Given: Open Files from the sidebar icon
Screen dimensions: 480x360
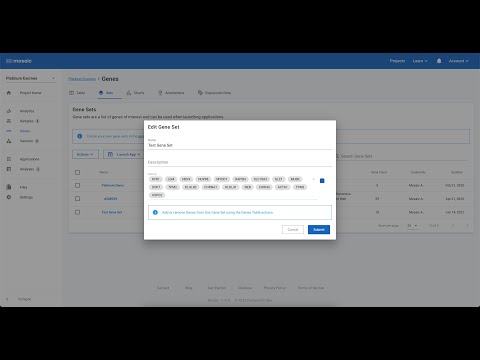Looking at the screenshot, I should (x=9, y=187).
